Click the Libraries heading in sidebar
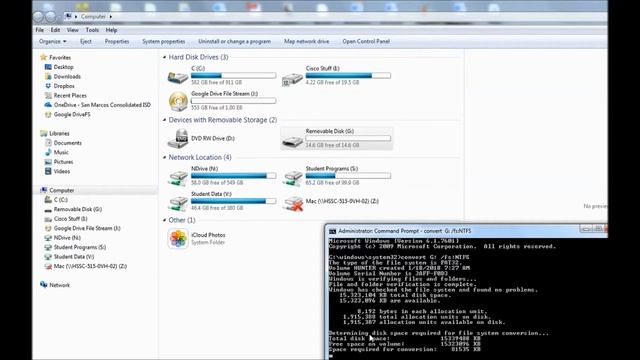 tap(59, 133)
